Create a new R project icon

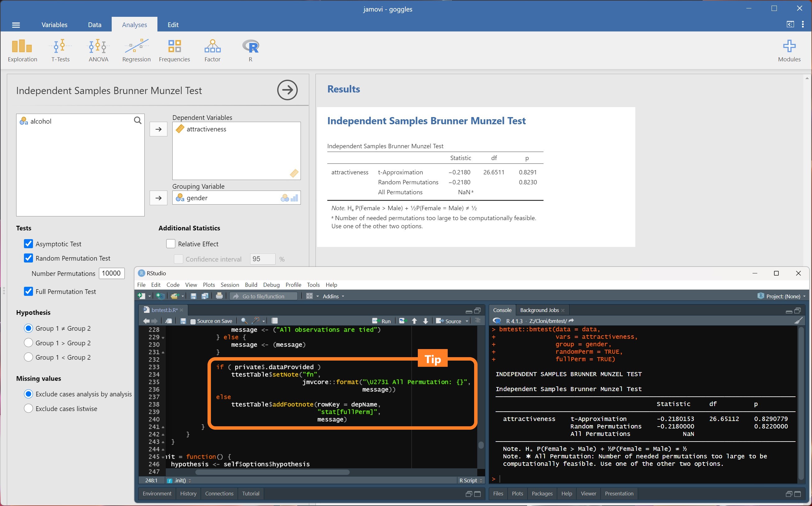[161, 296]
